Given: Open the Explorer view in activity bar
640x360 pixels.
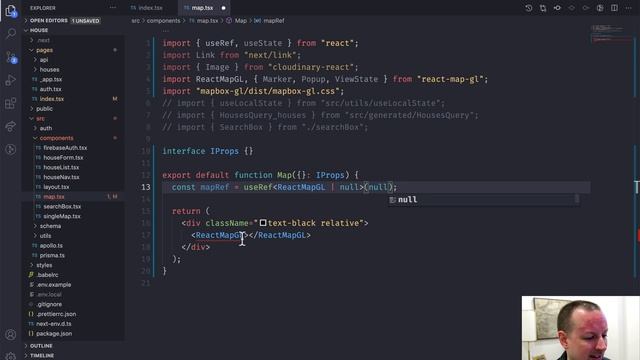Looking at the screenshot, I should pos(11,11).
